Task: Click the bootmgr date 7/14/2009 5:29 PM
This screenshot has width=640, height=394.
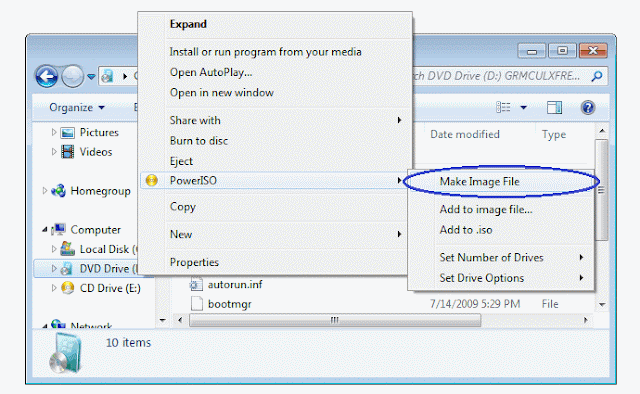Action: tap(475, 304)
